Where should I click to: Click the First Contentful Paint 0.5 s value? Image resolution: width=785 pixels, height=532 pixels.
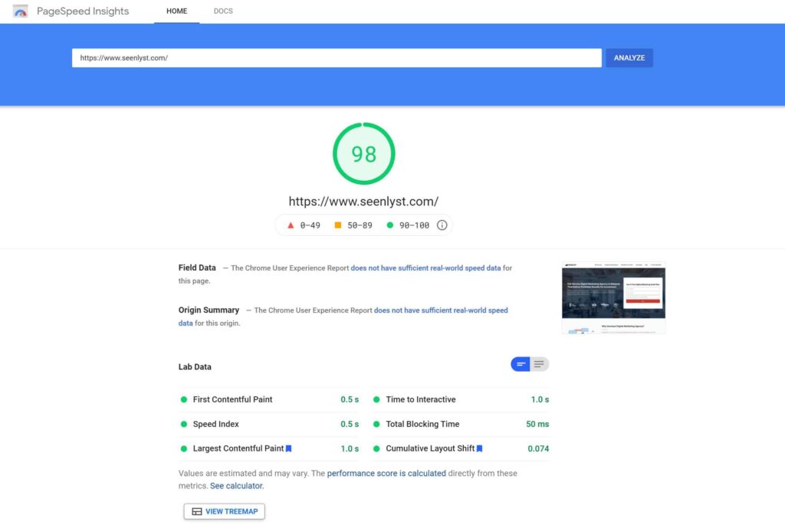pyautogui.click(x=350, y=399)
